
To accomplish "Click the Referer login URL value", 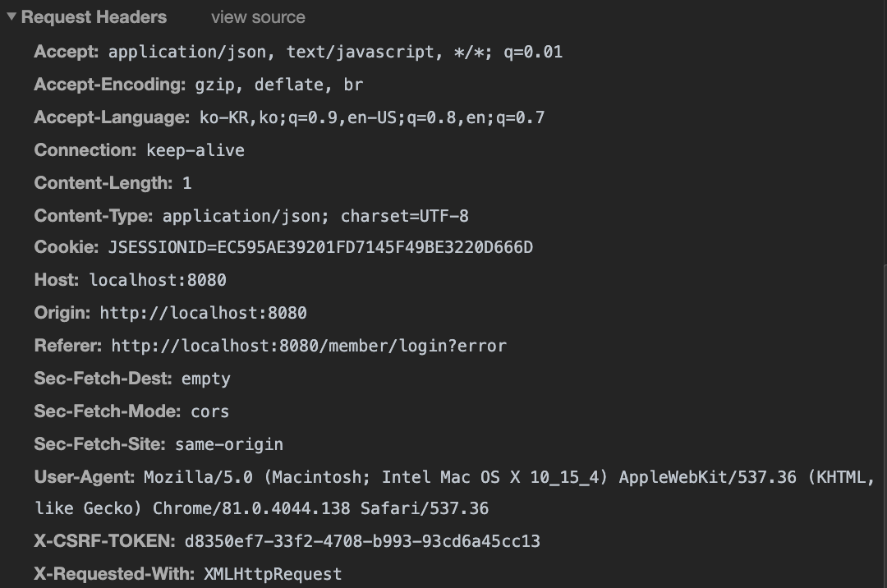I will [x=309, y=346].
